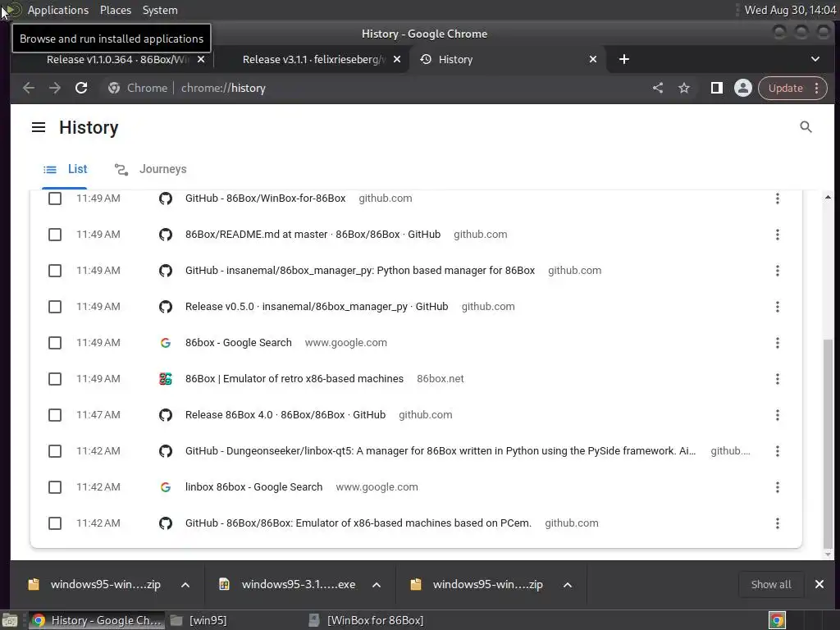
Task: Click the search history magnifier icon
Action: (x=806, y=127)
